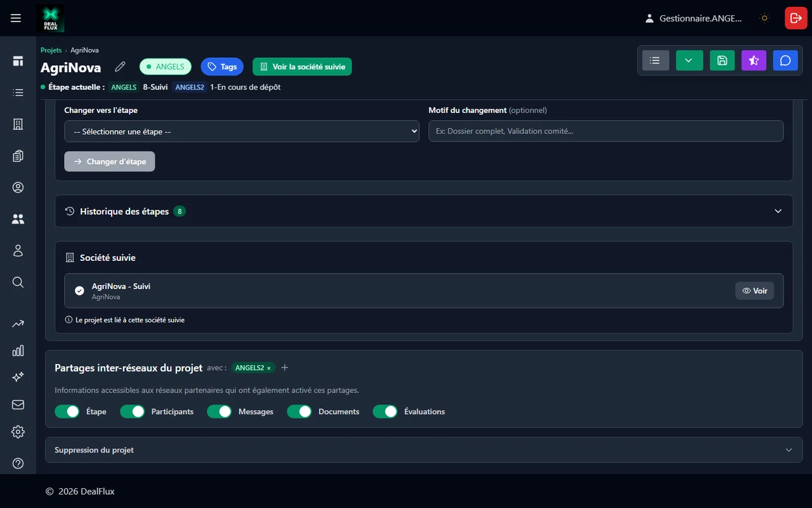Click the gray list view toolbar button

[x=655, y=60]
